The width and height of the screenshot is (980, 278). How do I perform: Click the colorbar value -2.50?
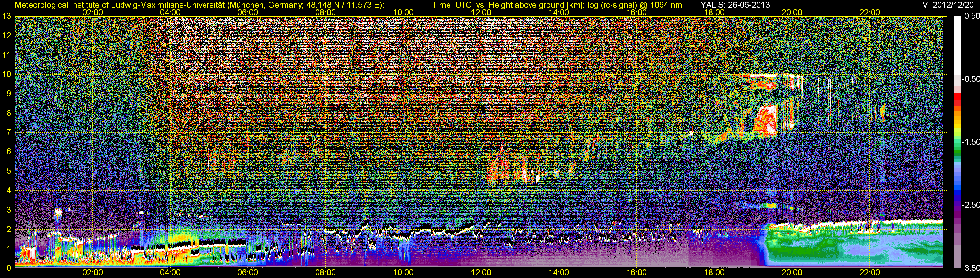click(x=971, y=205)
